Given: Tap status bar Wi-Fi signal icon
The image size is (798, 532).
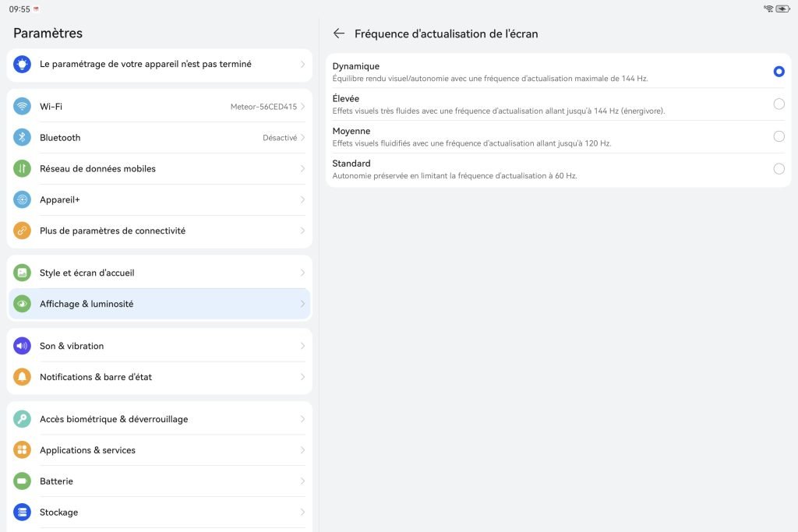Looking at the screenshot, I should pos(768,9).
